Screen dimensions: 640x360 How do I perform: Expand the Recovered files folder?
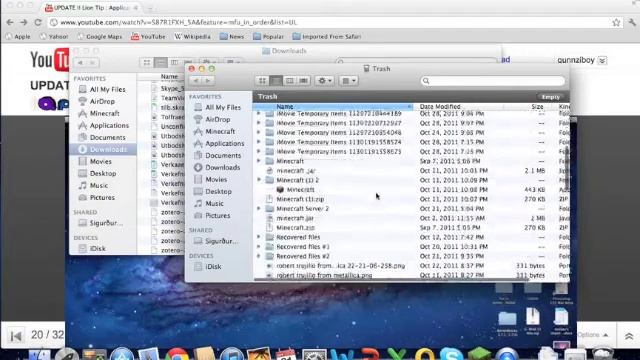(x=258, y=237)
